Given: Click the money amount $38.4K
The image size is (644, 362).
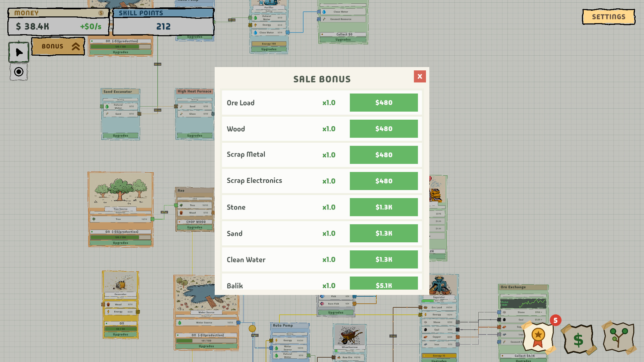Looking at the screenshot, I should tap(33, 26).
